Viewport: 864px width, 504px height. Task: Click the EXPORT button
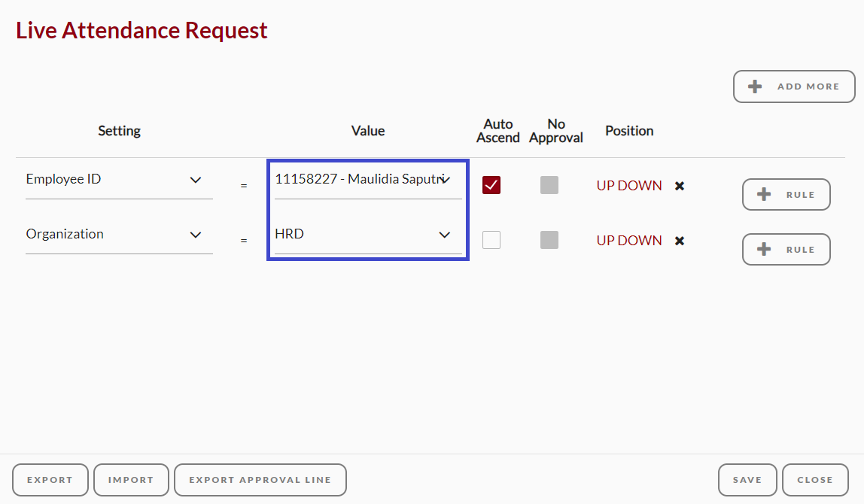50,480
